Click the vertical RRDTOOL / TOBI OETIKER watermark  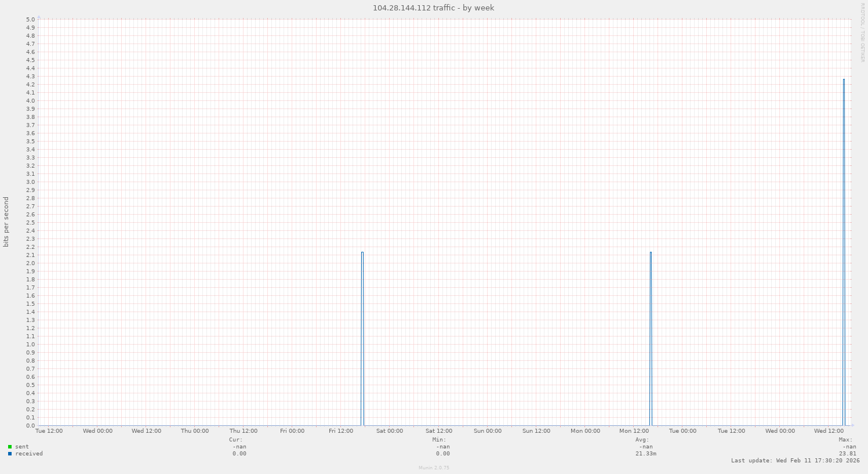click(x=862, y=32)
